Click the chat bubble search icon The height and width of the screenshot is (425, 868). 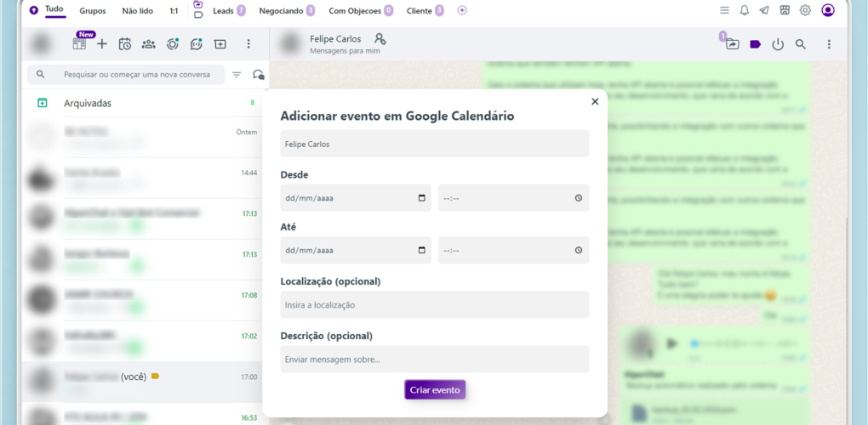click(259, 75)
